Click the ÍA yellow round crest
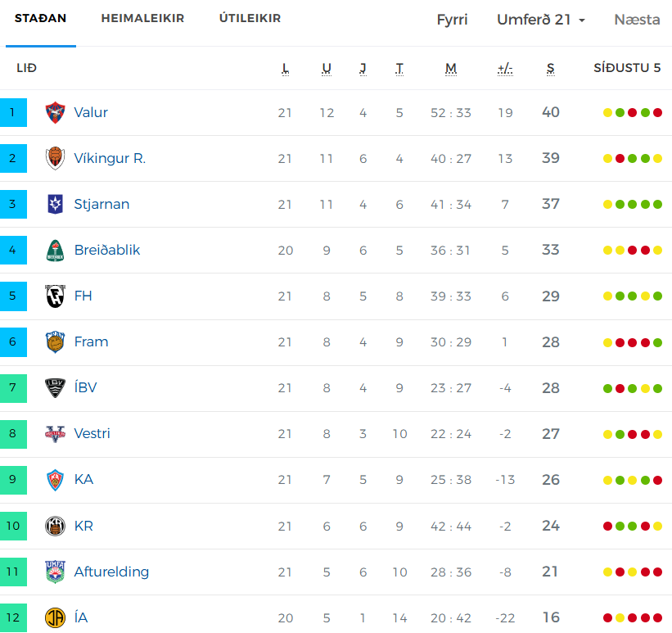Image resolution: width=672 pixels, height=633 pixels. [56, 618]
